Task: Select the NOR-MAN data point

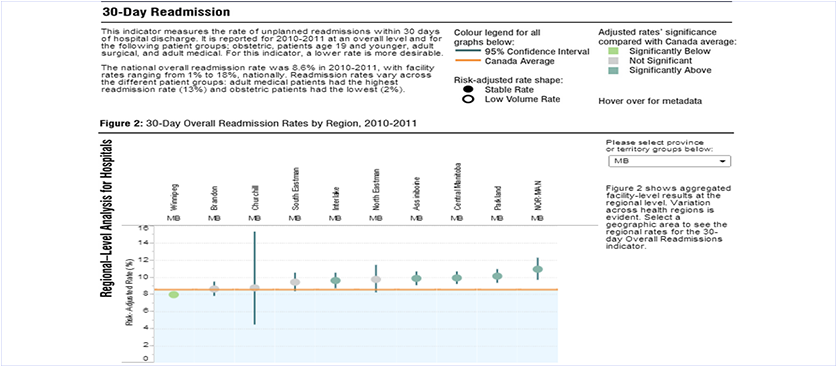Action: click(538, 269)
